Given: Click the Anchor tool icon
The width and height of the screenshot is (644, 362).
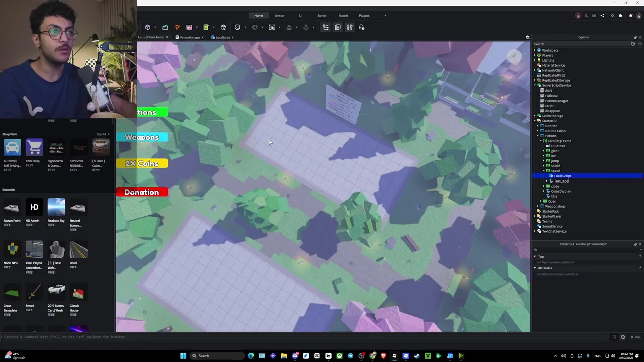Looking at the screenshot, I should tap(306, 27).
